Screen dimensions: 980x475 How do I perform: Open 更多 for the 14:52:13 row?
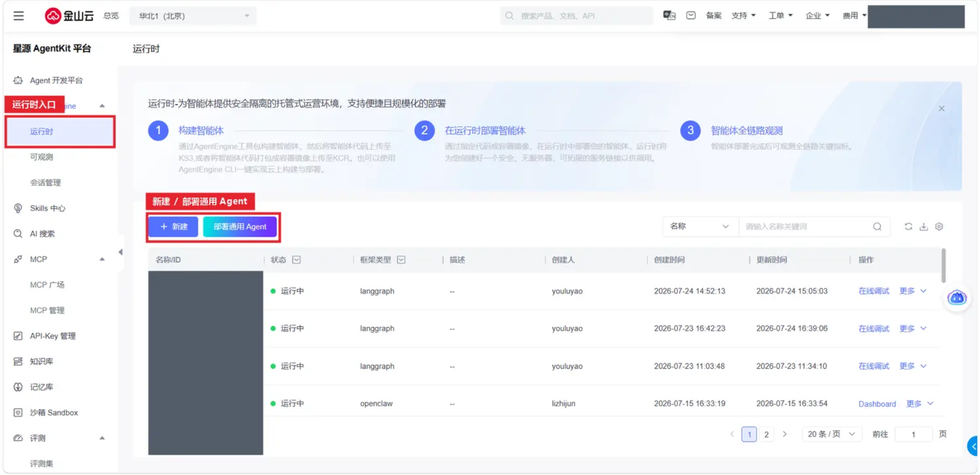coord(913,291)
